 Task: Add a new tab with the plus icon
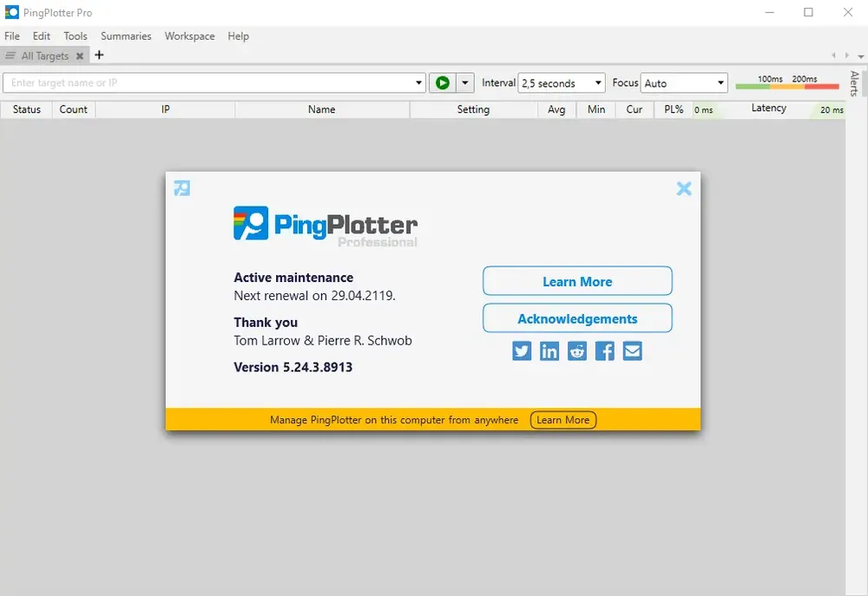tap(99, 55)
